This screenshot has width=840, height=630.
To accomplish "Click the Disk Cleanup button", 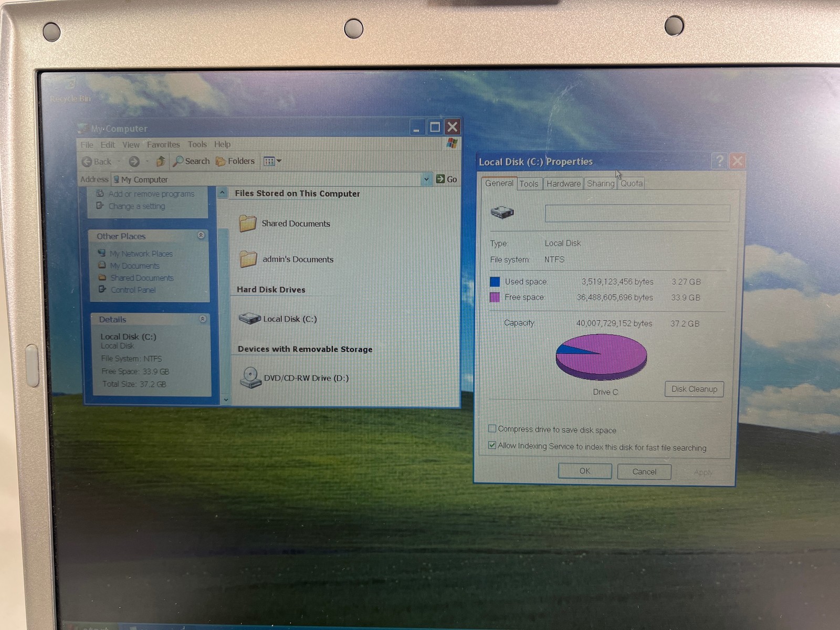I will pos(694,389).
